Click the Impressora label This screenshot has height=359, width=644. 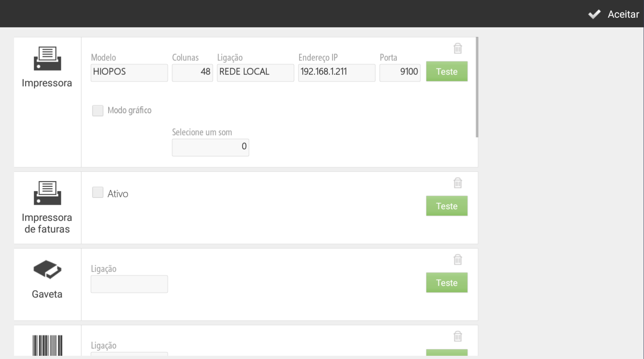47,83
